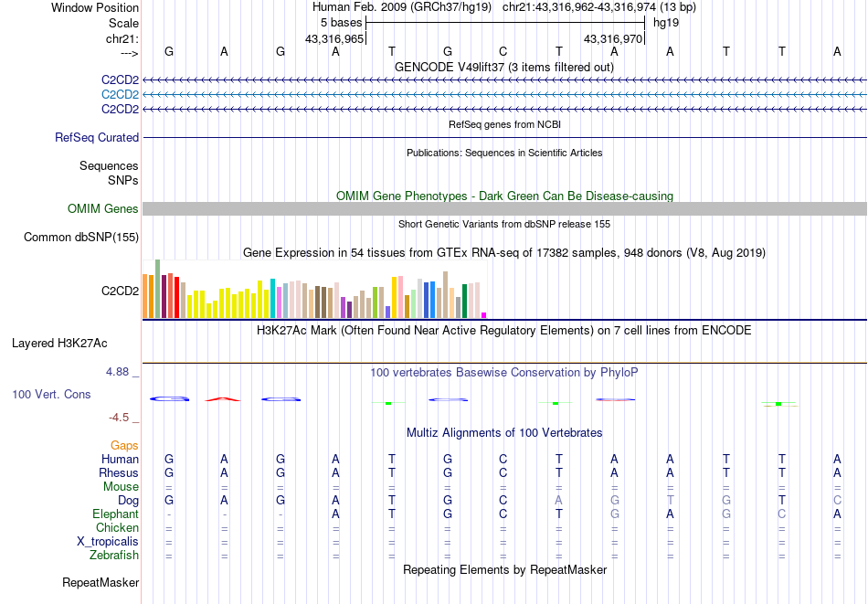Image resolution: width=868 pixels, height=604 pixels.
Task: Click the 4.88 upper PhyloP axis value
Action: [x=117, y=372]
